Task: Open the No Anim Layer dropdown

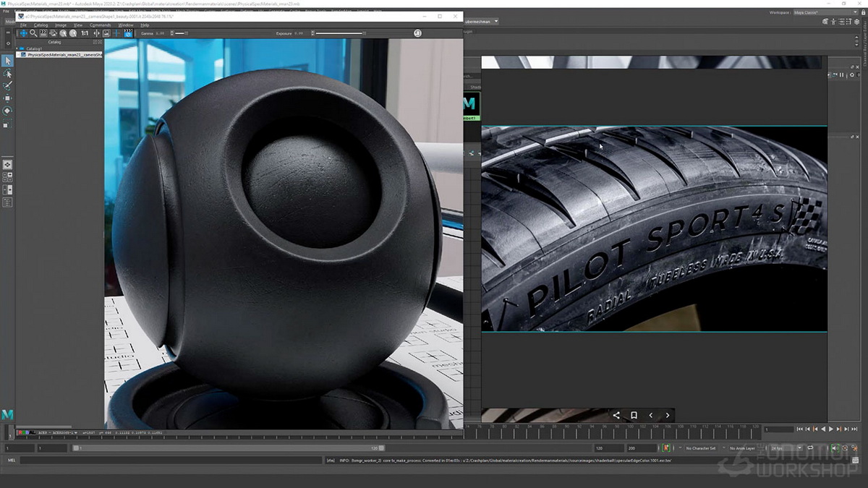Action: (744, 448)
